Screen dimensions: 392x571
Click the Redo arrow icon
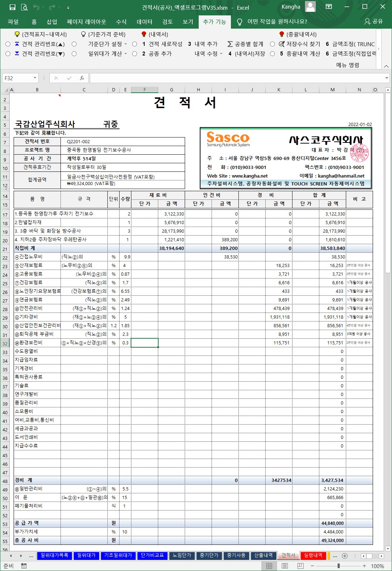(52, 7)
